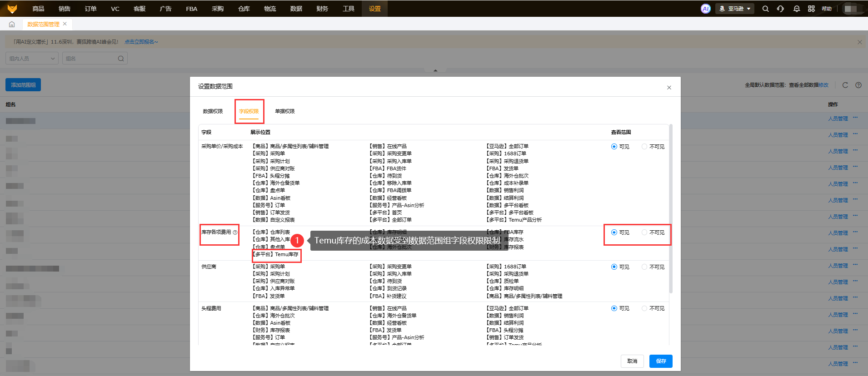The width and height of the screenshot is (868, 376).
Task: Focus the 组名 search input
Action: [91, 59]
